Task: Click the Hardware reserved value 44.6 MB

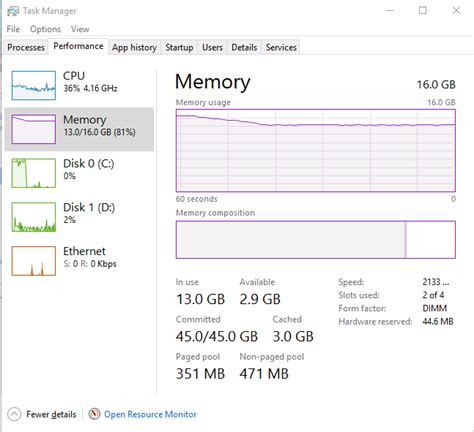Action: pyautogui.click(x=438, y=322)
